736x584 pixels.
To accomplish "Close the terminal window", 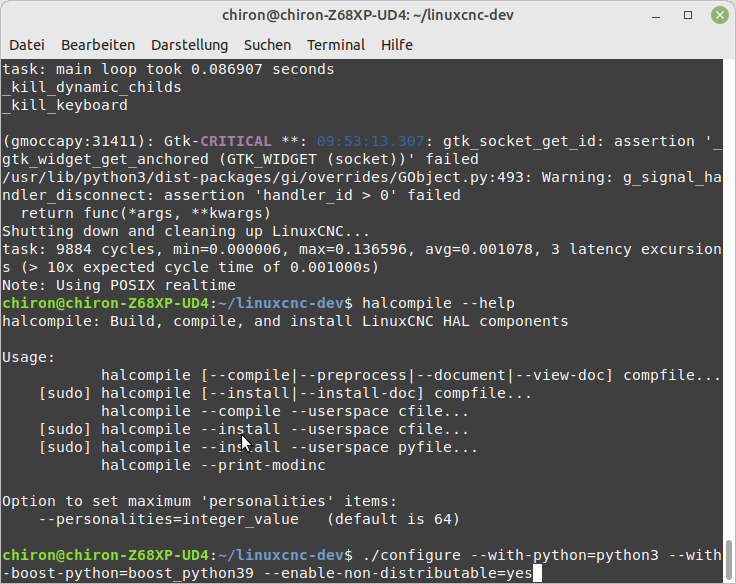I will click(x=720, y=15).
